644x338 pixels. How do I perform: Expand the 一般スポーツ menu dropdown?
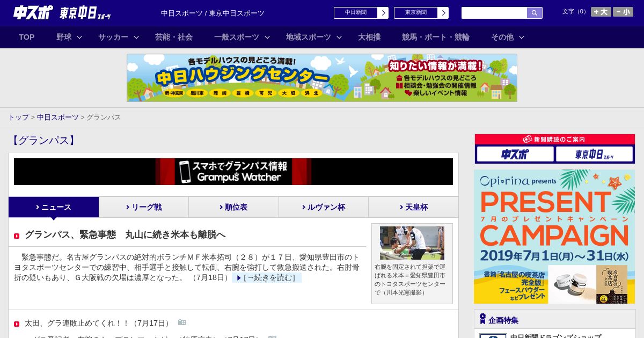[242, 37]
